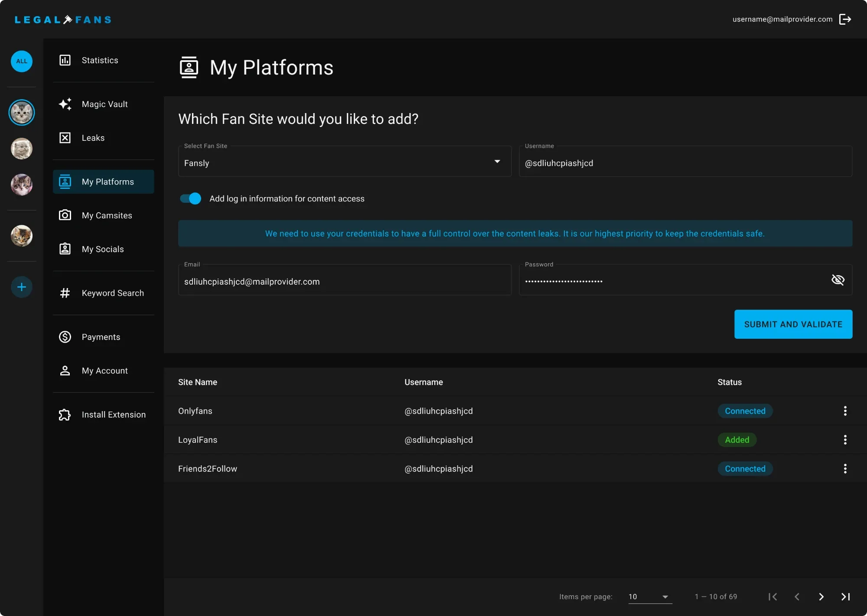867x616 pixels.
Task: Go to first page of table
Action: 772,597
